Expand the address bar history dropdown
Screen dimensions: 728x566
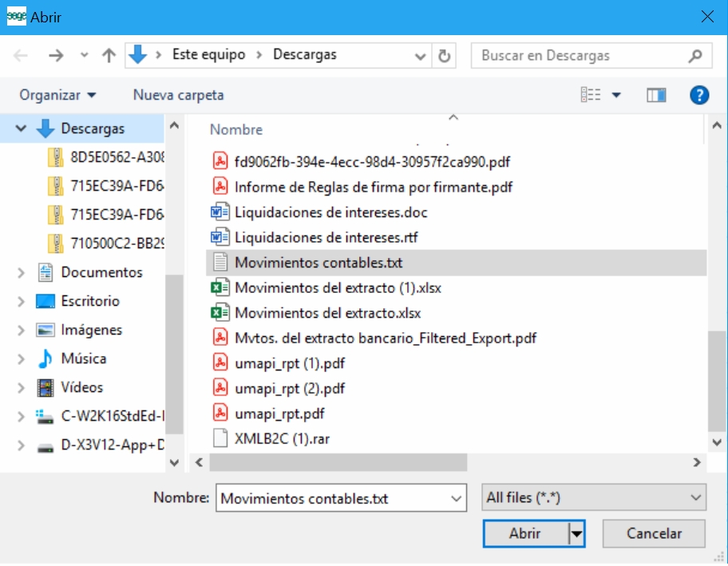pos(421,55)
